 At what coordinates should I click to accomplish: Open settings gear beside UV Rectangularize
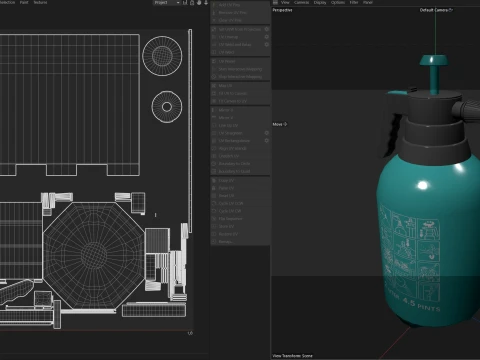coord(266,141)
